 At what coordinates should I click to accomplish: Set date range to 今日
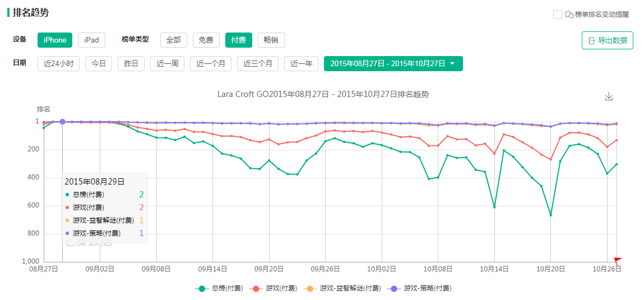(99, 64)
